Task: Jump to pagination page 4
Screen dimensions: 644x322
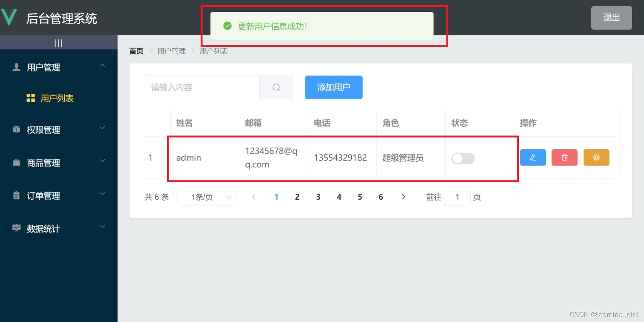Action: pos(339,197)
